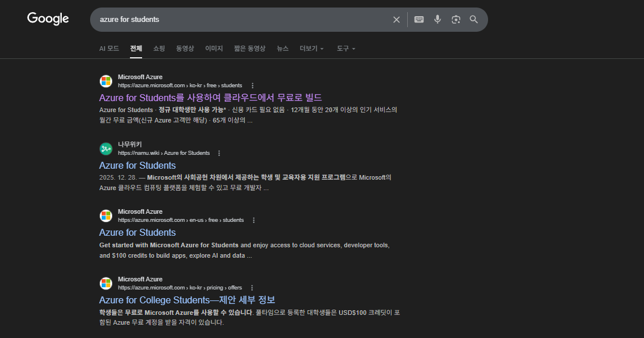Switch to the 짧은 동영상 tab
Image resolution: width=644 pixels, height=338 pixels.
pyautogui.click(x=250, y=49)
